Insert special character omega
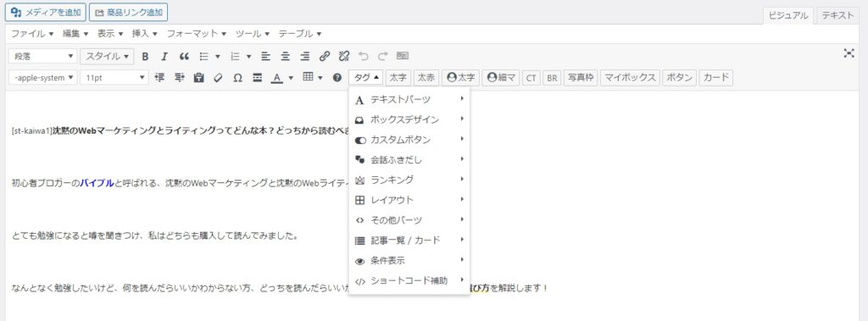Viewport: 868px width, 321px height. click(237, 78)
